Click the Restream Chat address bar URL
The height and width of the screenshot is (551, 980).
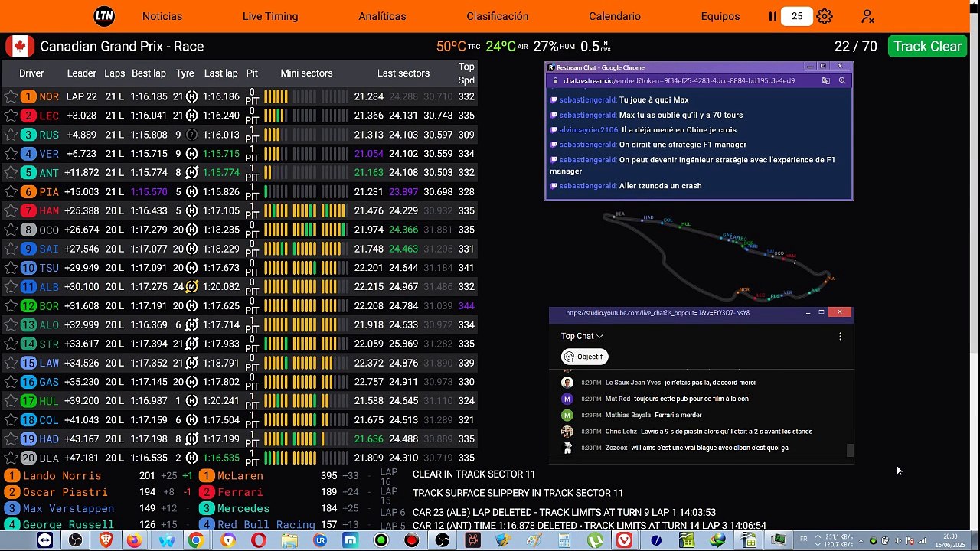(678, 80)
